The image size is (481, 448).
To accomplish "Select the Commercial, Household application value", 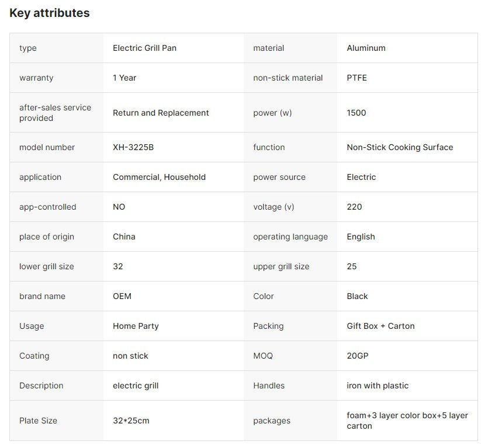I will 159,177.
